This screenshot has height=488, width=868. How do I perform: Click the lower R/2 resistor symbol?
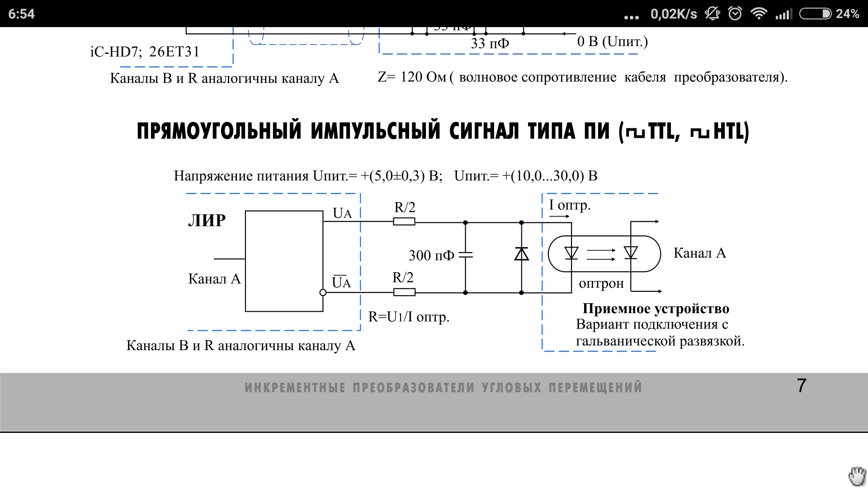point(404,292)
